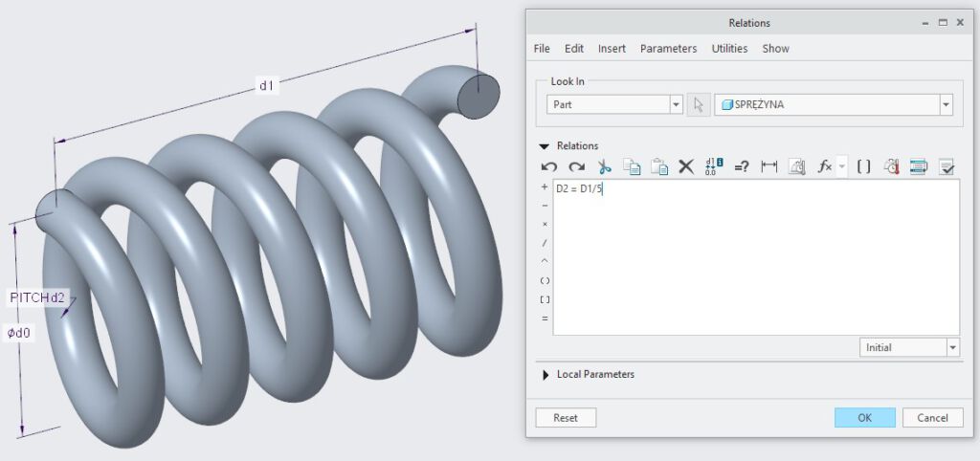This screenshot has height=461, width=980.
Task: Verify relations with checkmark icon
Action: pos(947,166)
